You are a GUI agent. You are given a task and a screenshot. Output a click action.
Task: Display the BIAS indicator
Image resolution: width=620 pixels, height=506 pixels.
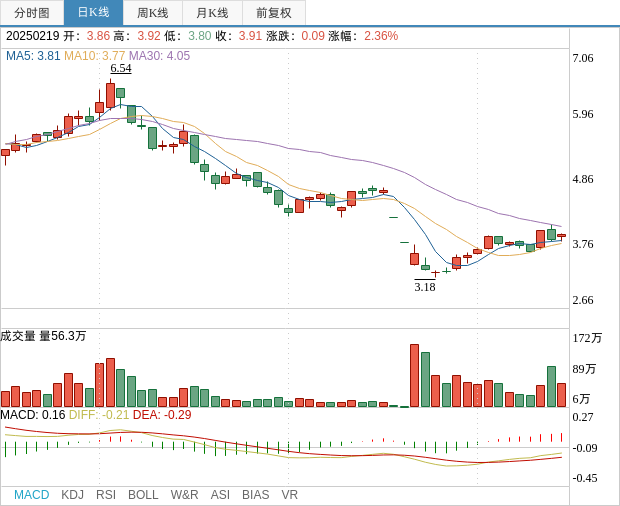(255, 495)
